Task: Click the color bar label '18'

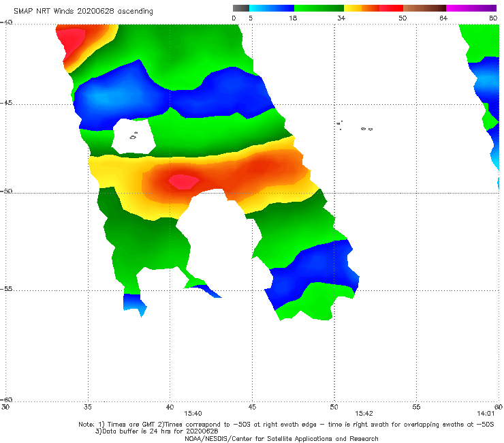Action: 293,18
